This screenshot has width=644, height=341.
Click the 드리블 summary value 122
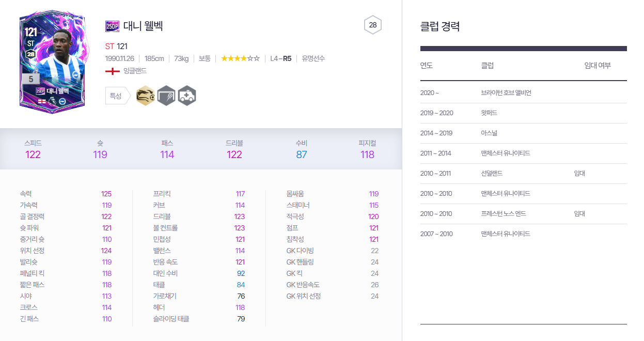click(x=234, y=154)
